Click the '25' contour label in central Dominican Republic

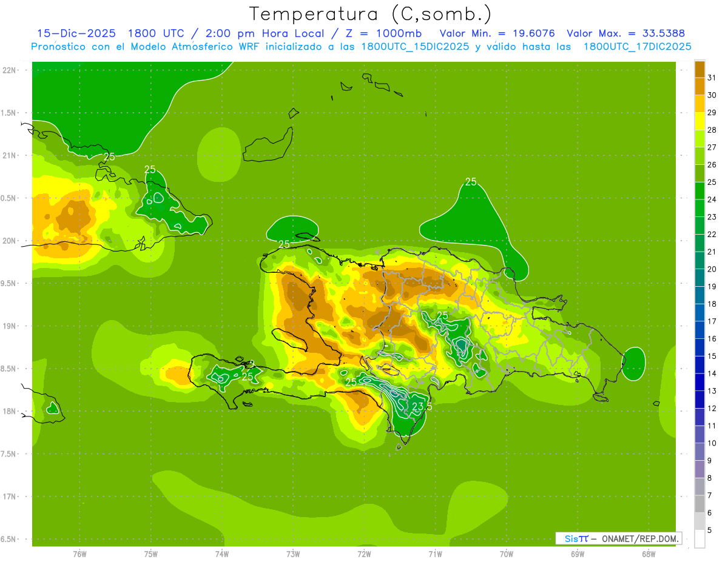click(x=442, y=315)
